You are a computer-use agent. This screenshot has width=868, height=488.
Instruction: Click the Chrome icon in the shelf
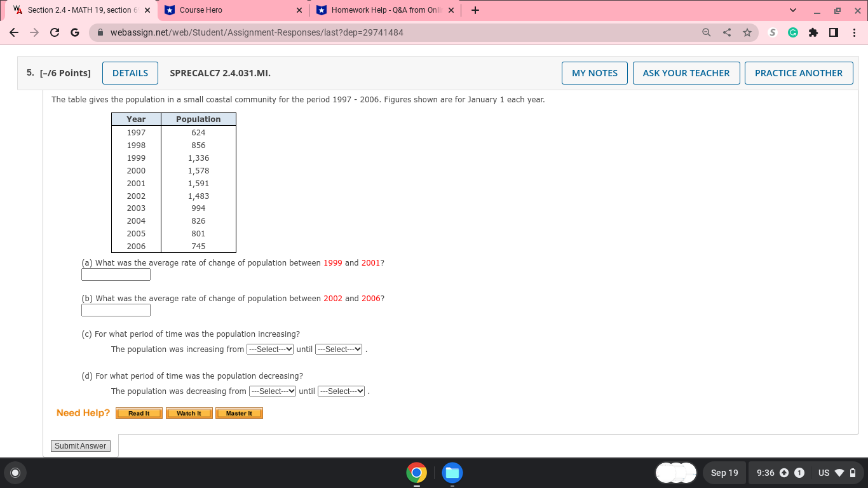pyautogui.click(x=416, y=473)
